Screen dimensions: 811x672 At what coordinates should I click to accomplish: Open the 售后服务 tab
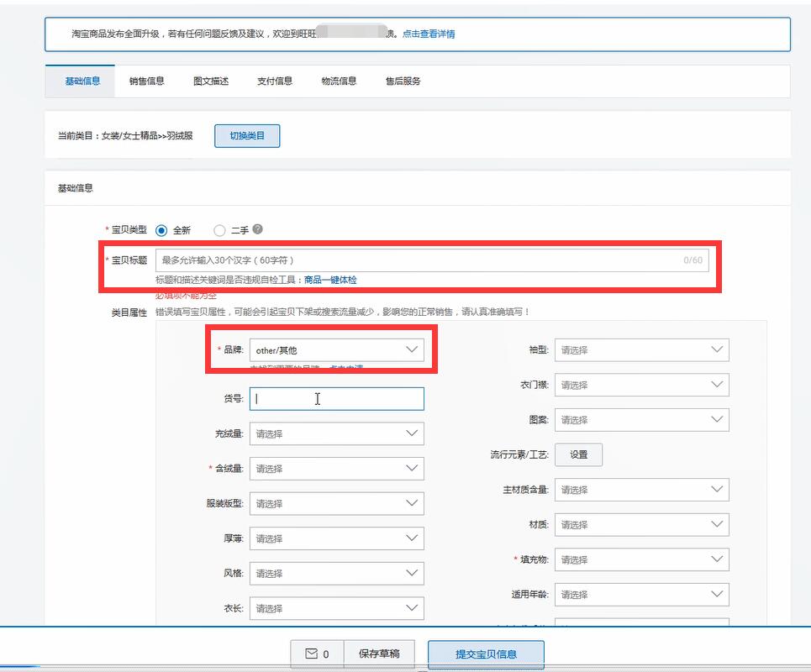[x=403, y=81]
